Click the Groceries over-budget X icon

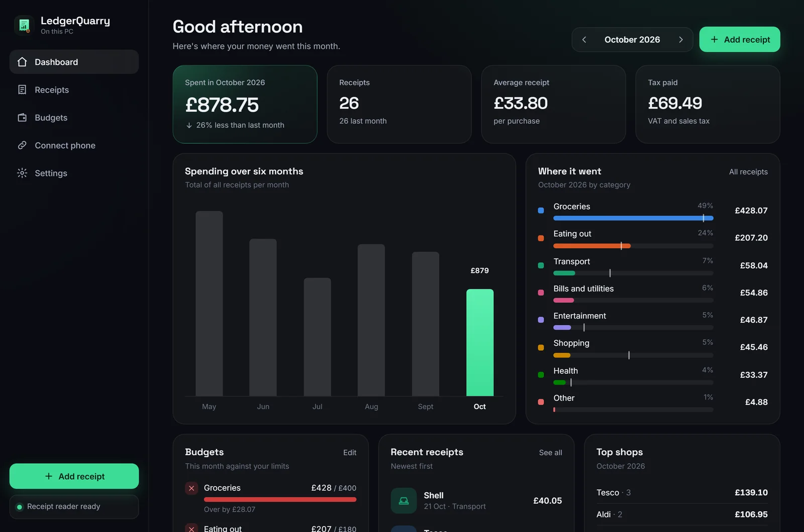(191, 488)
